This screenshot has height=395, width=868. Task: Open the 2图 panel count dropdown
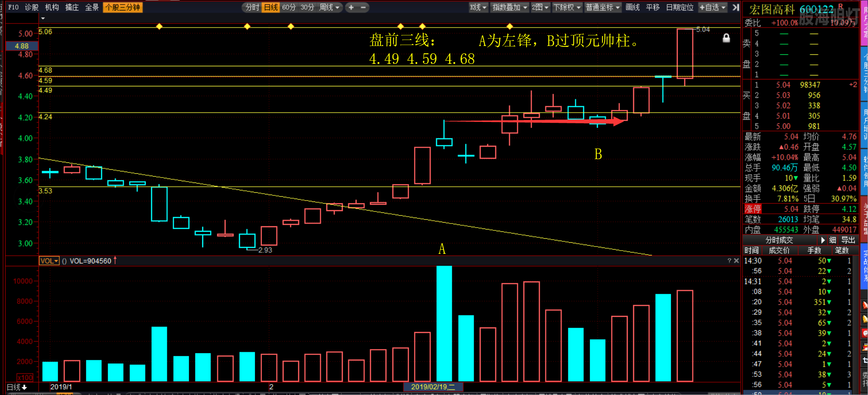coord(540,7)
